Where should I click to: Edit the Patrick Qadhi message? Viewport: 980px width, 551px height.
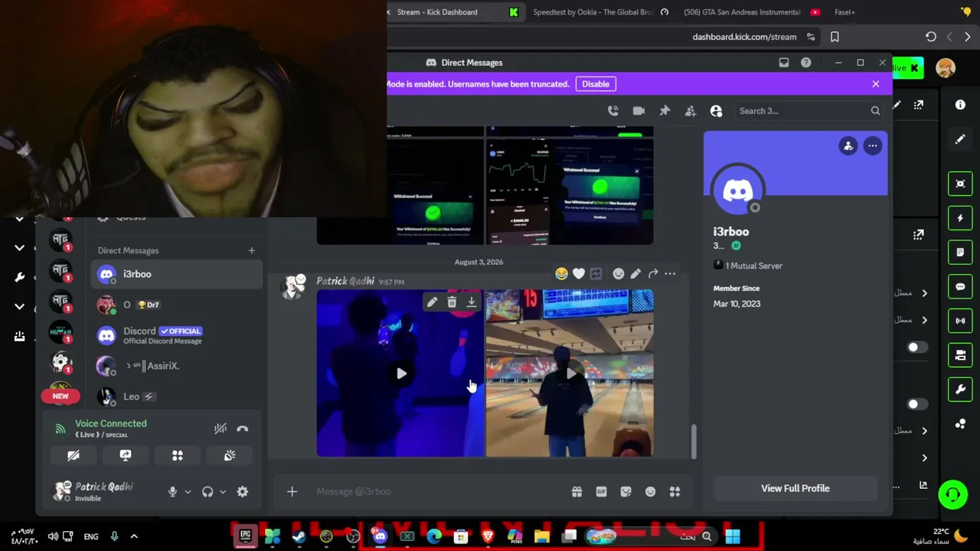coord(635,274)
